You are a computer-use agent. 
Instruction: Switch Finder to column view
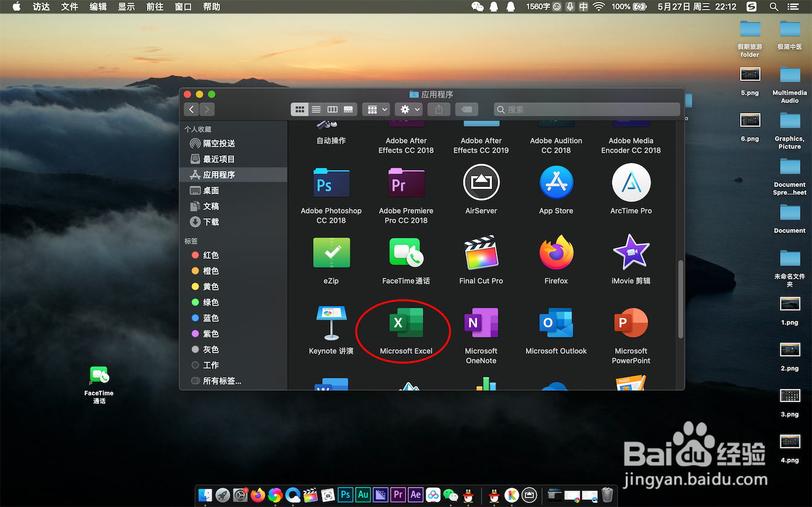pyautogui.click(x=332, y=109)
